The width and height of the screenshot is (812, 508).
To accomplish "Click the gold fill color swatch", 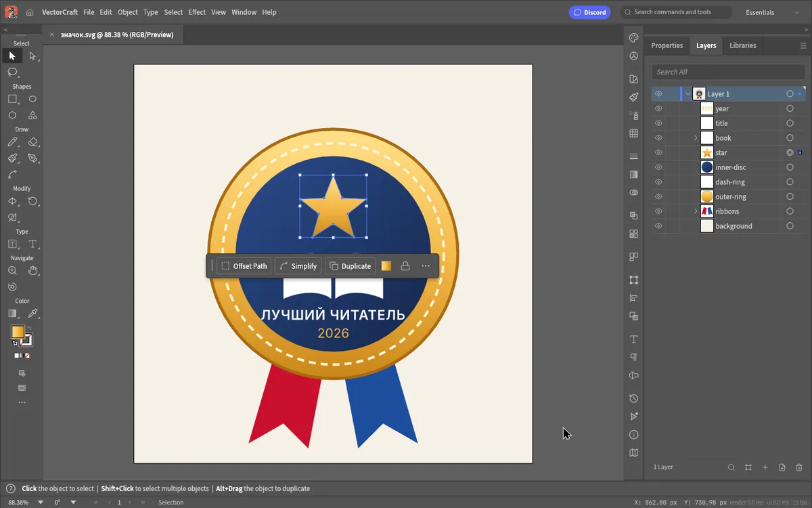I will pyautogui.click(x=18, y=332).
